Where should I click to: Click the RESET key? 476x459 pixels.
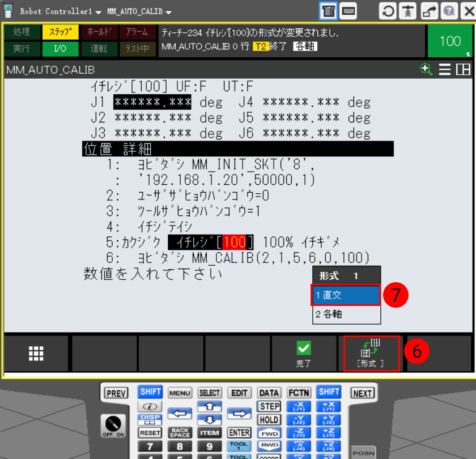pyautogui.click(x=150, y=433)
